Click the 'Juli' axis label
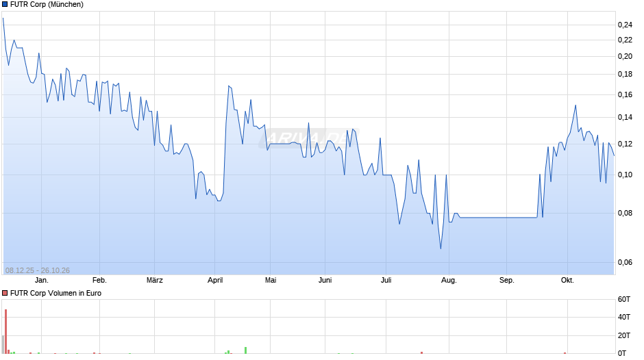The width and height of the screenshot is (644, 360). click(386, 281)
